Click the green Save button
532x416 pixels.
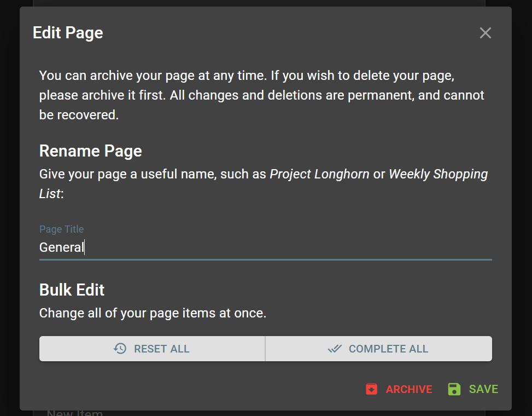point(473,389)
